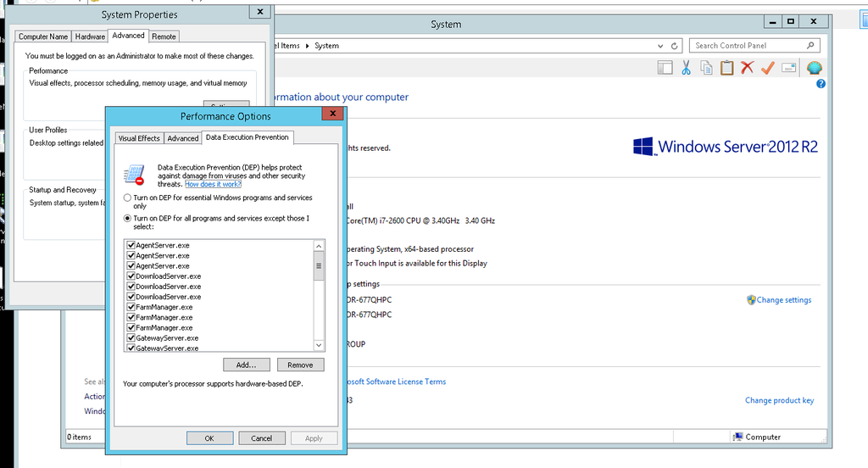Click the orange checkmark Properties icon
Viewport: 868px width, 468px height.
pyautogui.click(x=768, y=68)
